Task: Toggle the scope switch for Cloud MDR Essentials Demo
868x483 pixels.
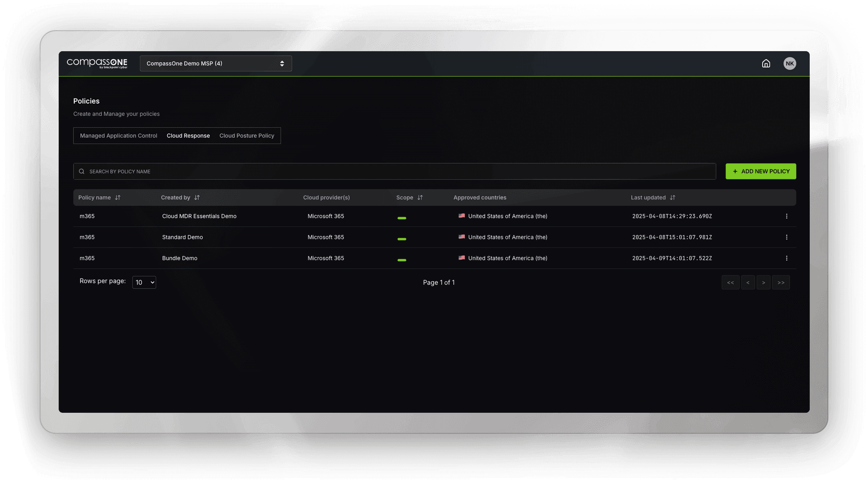Action: (402, 218)
